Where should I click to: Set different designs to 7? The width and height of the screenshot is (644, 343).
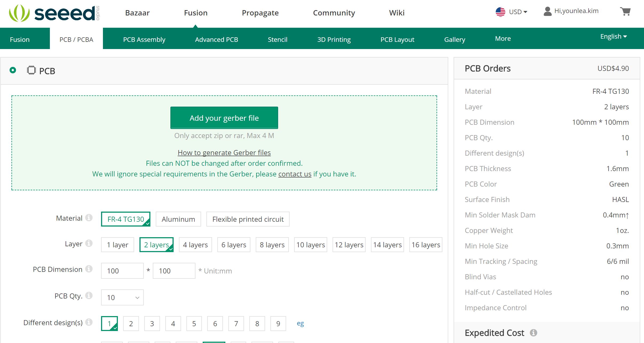(x=236, y=324)
